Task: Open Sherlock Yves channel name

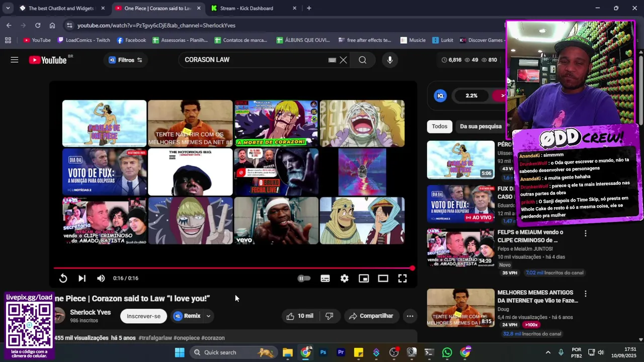Action: coord(90,312)
